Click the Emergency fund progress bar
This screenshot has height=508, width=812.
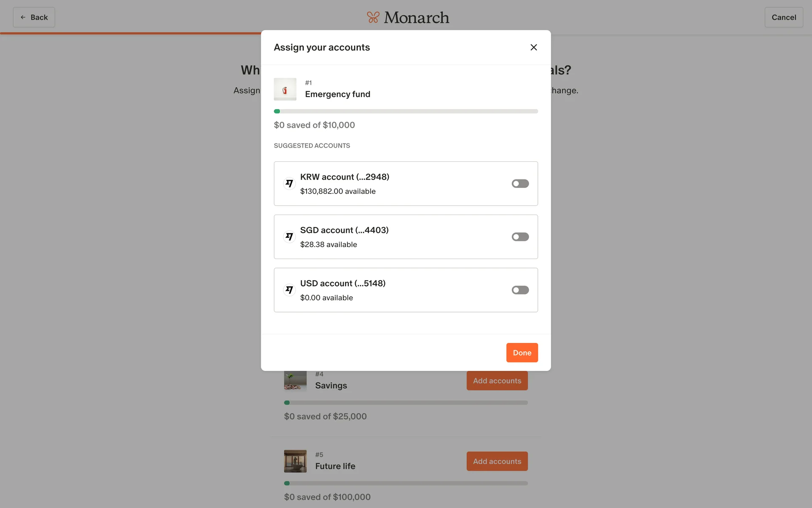406,111
